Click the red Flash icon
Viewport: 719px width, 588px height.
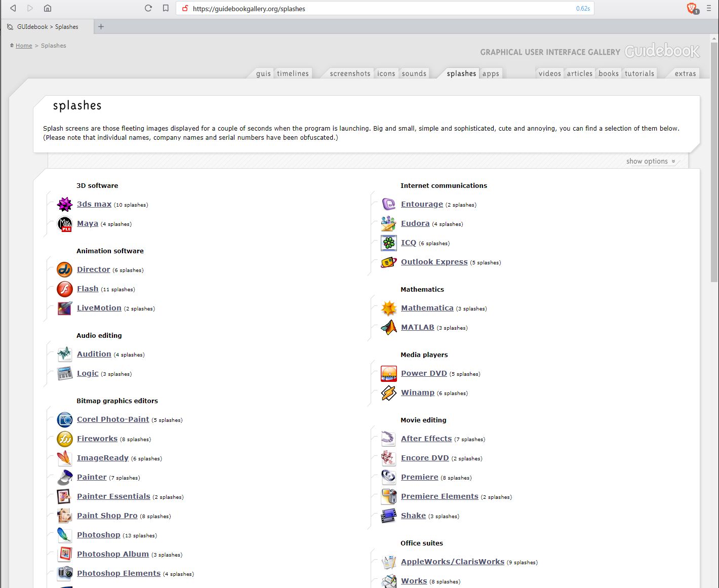[x=65, y=289]
